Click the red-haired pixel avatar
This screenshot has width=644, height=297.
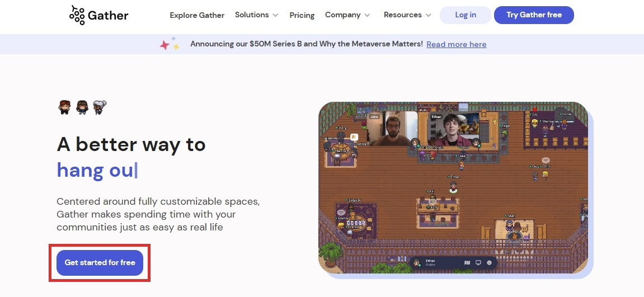(x=64, y=107)
